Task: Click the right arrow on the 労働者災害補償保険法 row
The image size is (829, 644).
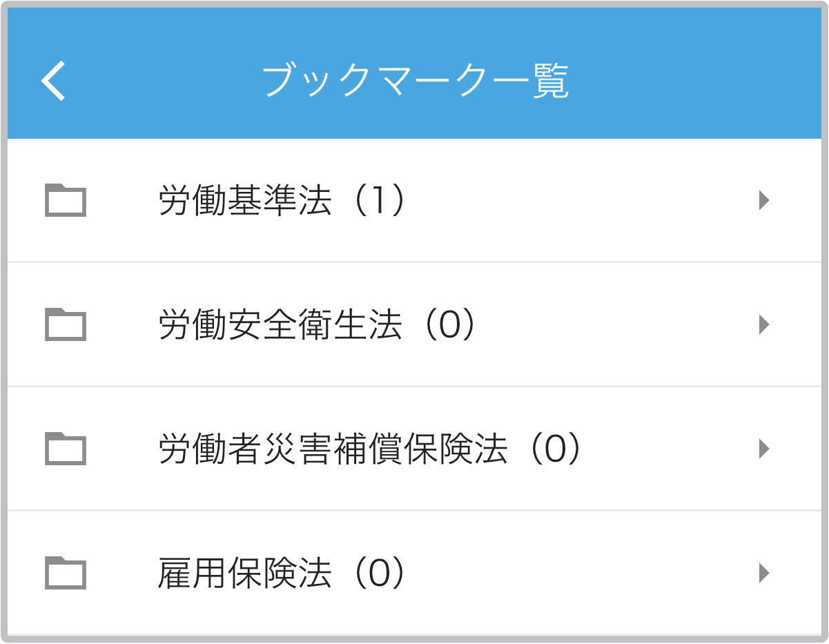Action: (763, 449)
